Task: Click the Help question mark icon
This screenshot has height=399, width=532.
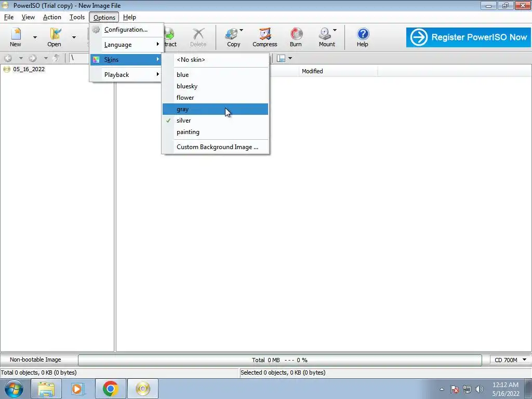Action: 363,34
